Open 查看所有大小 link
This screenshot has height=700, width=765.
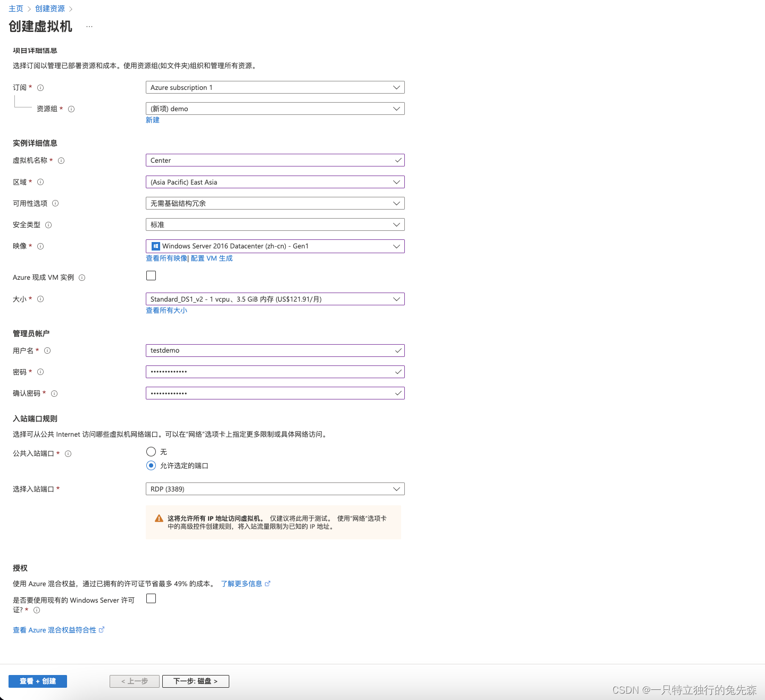pos(167,311)
